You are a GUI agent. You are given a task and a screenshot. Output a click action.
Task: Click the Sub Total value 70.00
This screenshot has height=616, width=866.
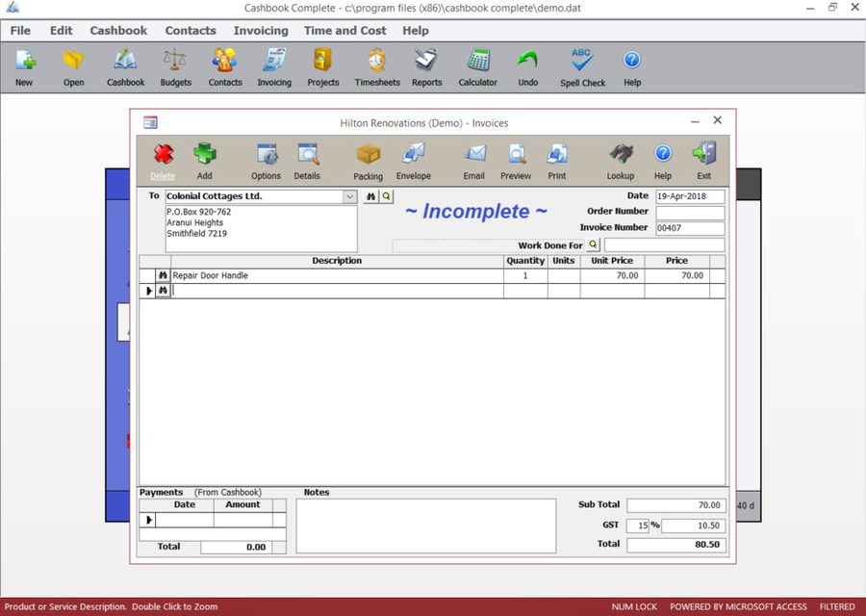(x=676, y=505)
